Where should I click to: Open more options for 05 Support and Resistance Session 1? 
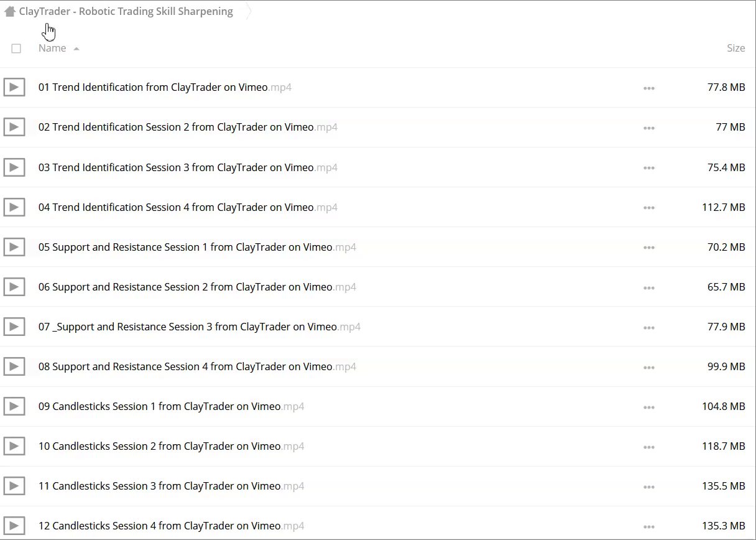[x=649, y=248]
